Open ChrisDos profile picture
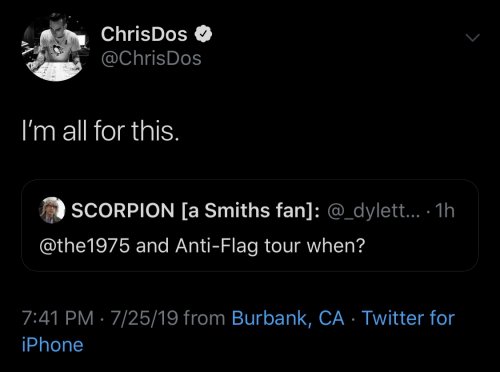Viewport: 500px width, 372px height. coord(55,47)
